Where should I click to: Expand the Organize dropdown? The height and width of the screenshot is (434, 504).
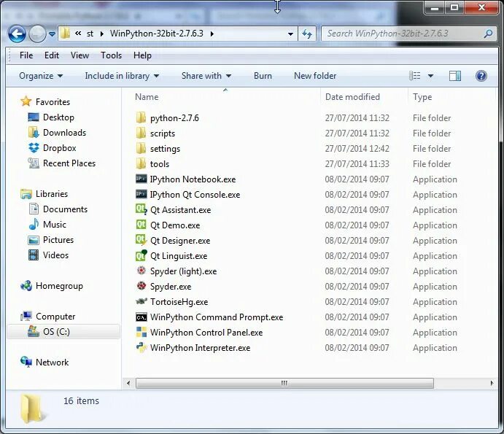pyautogui.click(x=41, y=76)
